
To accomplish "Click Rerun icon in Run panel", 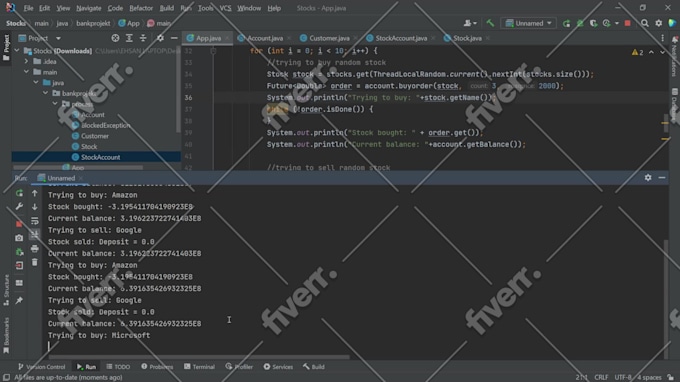I will click(19, 193).
